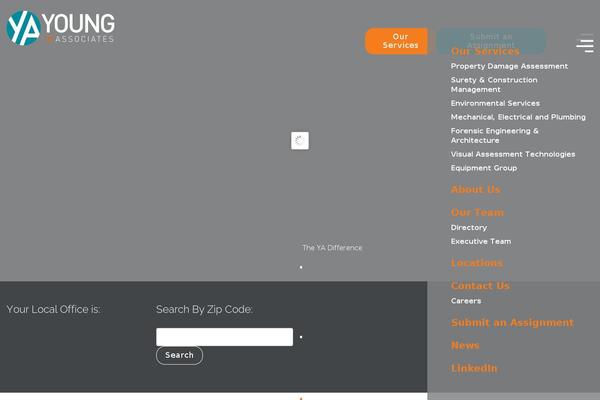Image resolution: width=600 pixels, height=400 pixels.
Task: Go to Equipment Group
Action: (484, 168)
